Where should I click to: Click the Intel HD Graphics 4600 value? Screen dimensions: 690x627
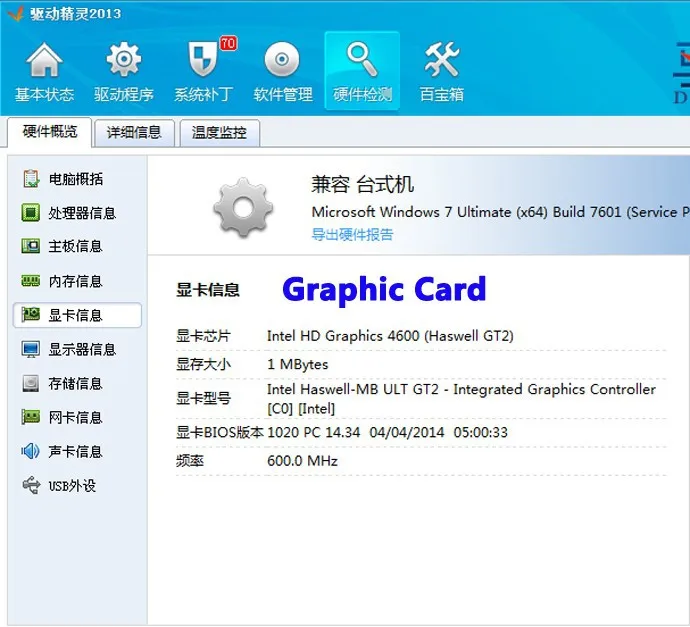pos(390,336)
